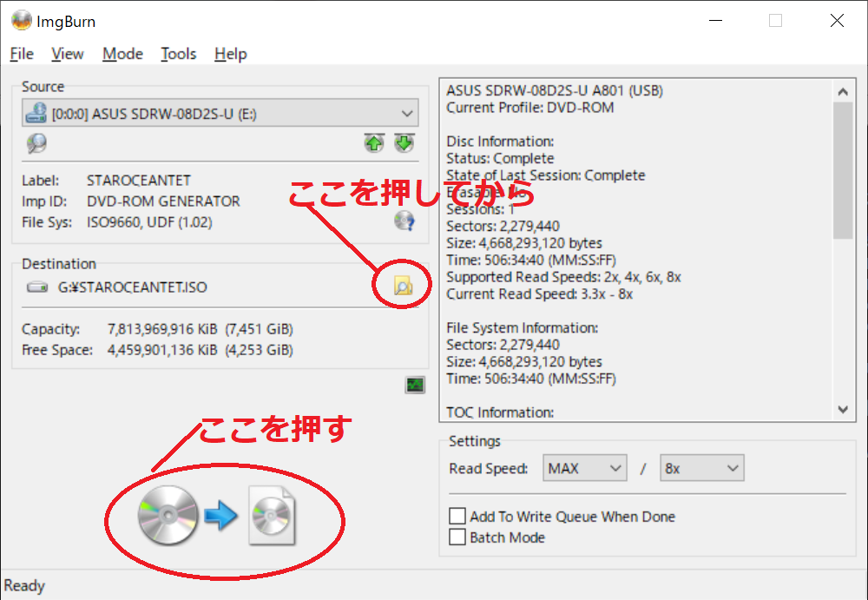Minimize the ImgBurn window
Image resolution: width=868 pixels, height=600 pixels.
(716, 21)
